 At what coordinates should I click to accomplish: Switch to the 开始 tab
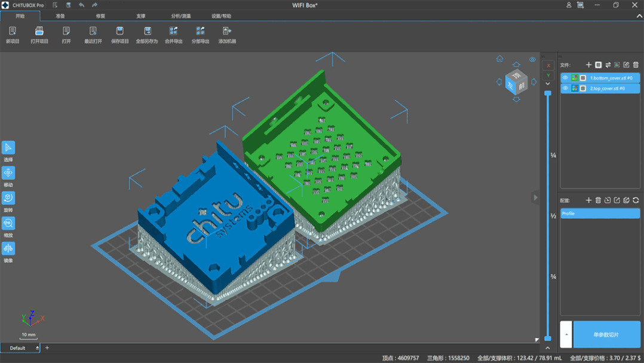[20, 16]
